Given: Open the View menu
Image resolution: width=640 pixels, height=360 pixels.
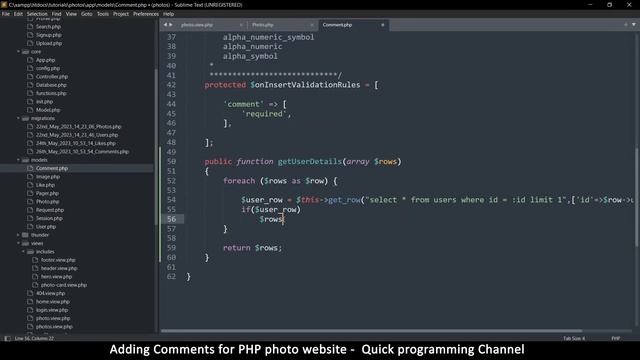Looking at the screenshot, I should tap(71, 14).
